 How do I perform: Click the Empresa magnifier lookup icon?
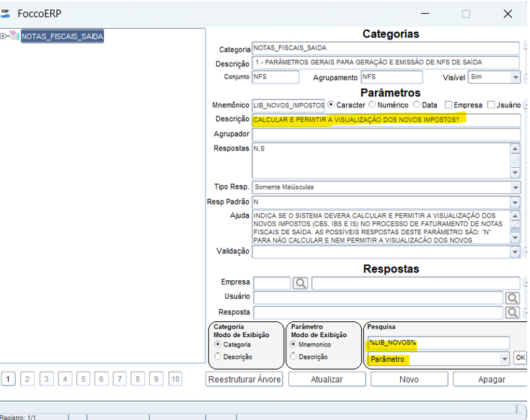[301, 283]
